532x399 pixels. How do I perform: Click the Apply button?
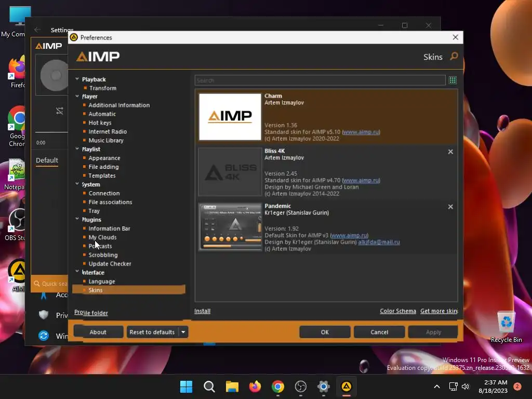click(x=433, y=332)
